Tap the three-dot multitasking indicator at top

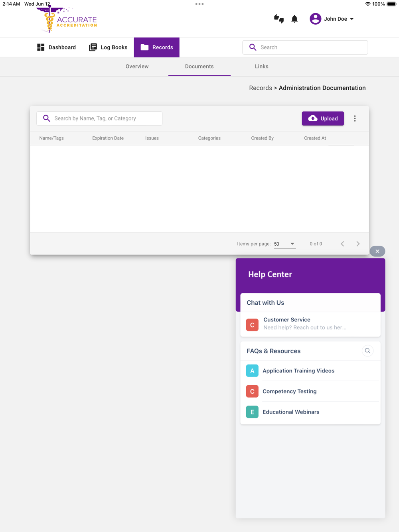199,4
